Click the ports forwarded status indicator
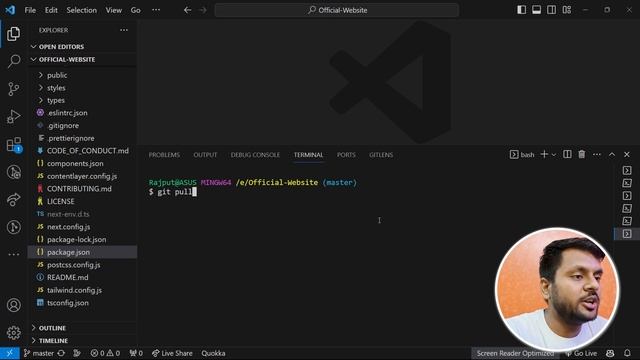The height and width of the screenshot is (360, 640). (x=136, y=353)
